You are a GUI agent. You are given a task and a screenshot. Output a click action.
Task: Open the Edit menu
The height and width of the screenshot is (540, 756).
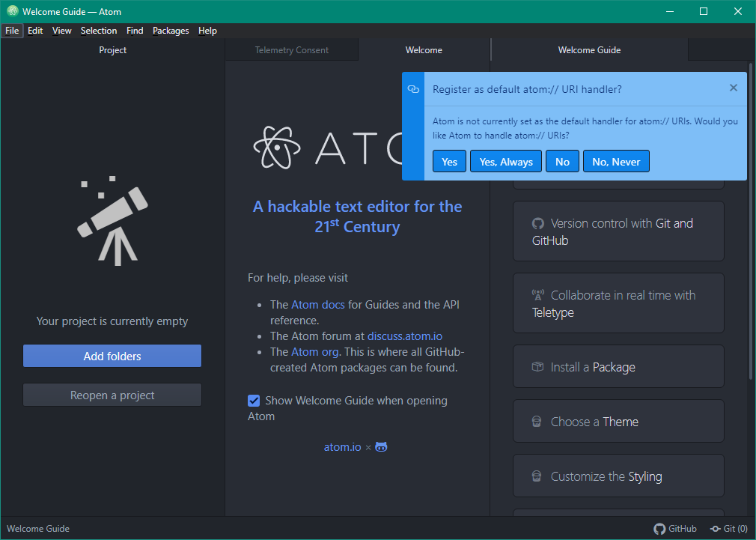(x=35, y=31)
